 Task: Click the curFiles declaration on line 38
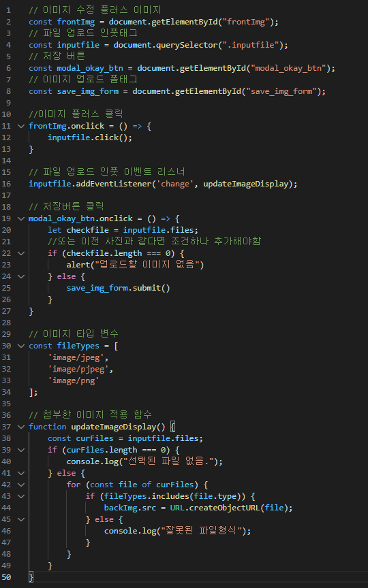point(95,439)
